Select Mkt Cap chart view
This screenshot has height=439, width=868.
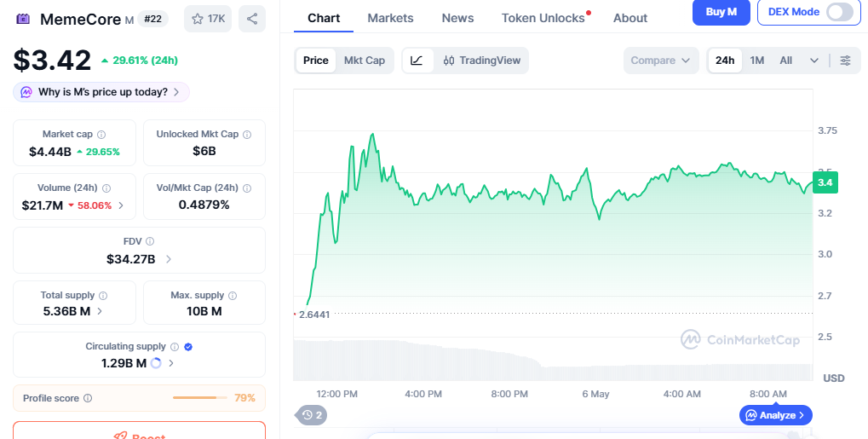(365, 61)
